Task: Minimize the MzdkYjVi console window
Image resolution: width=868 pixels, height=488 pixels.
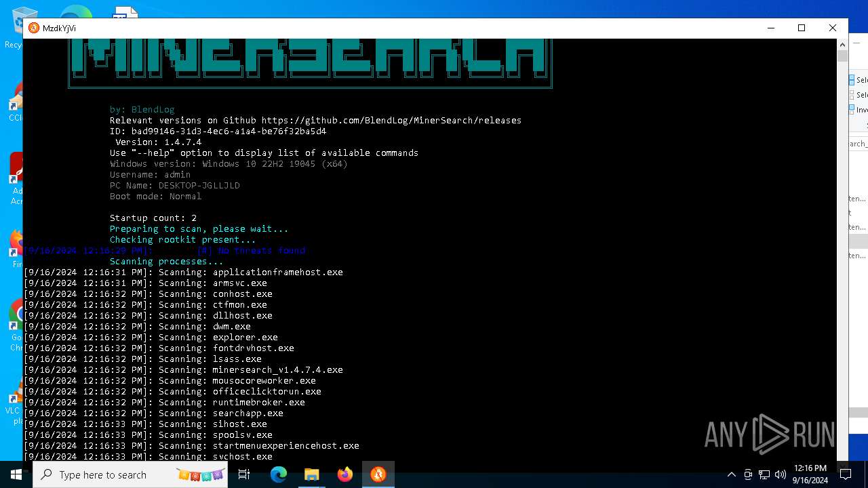Action: (x=771, y=28)
